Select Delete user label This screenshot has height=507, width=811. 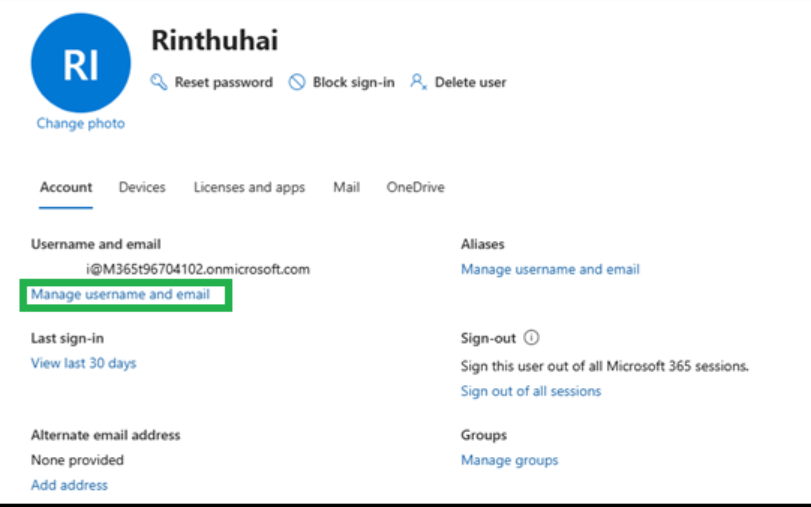coord(470,82)
